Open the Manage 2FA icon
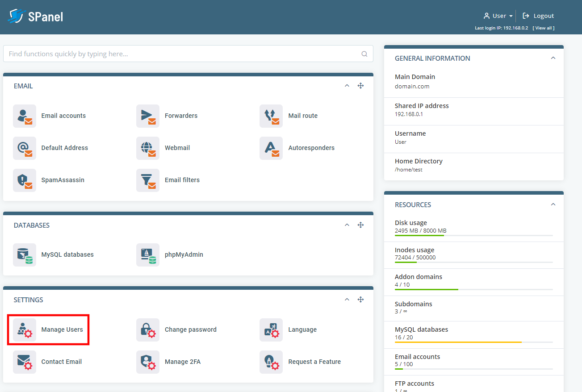582x392 pixels. [148, 362]
